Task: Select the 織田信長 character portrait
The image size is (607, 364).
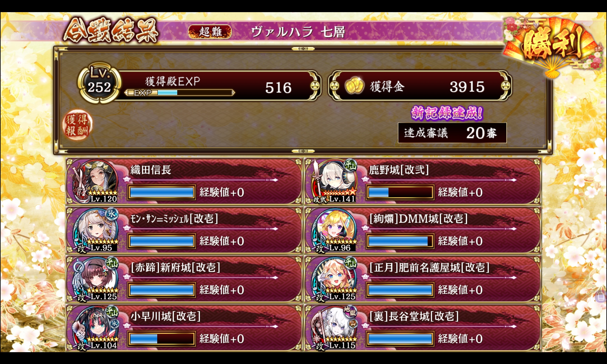Action: pyautogui.click(x=95, y=181)
